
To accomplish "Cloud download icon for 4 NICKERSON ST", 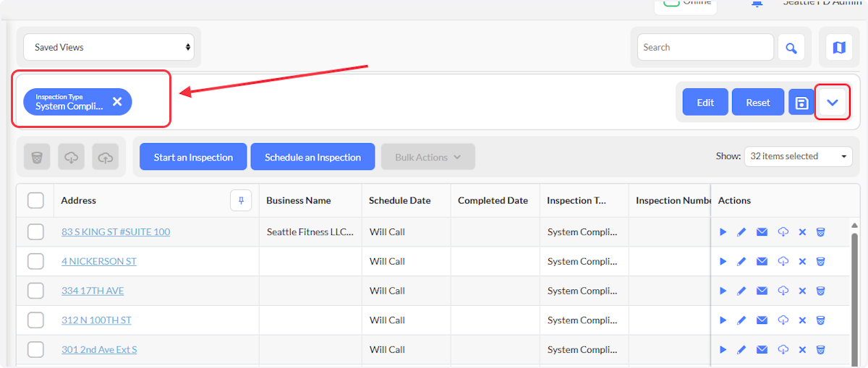I will (x=783, y=261).
